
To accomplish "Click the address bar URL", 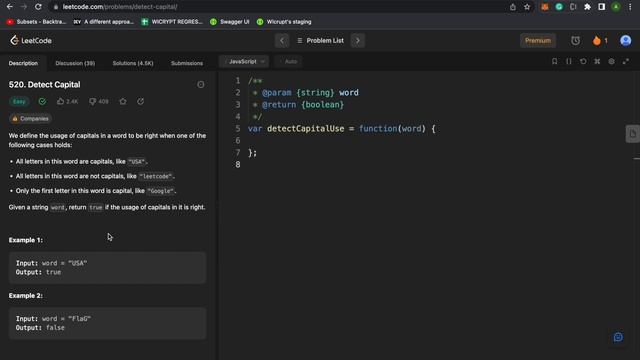I will click(x=120, y=7).
